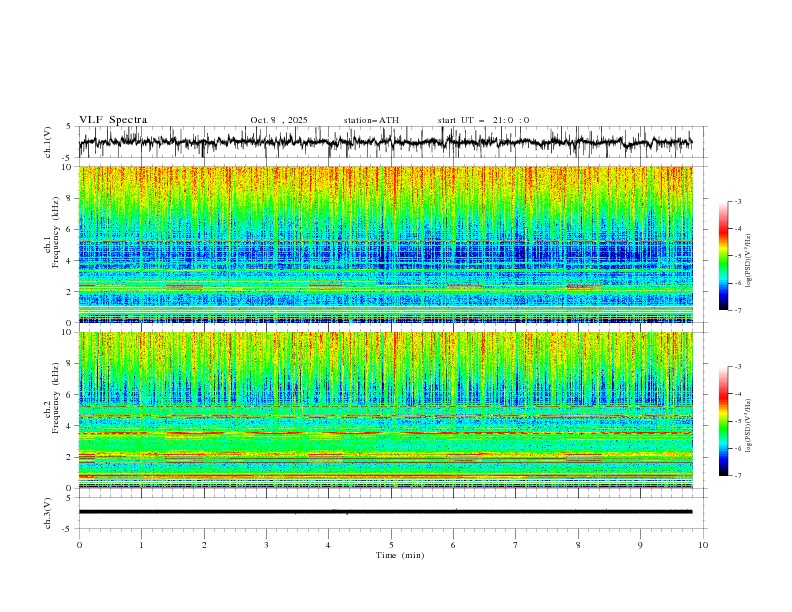Click the time axis tick label "4"
This screenshot has height=612, width=792.
pos(328,545)
